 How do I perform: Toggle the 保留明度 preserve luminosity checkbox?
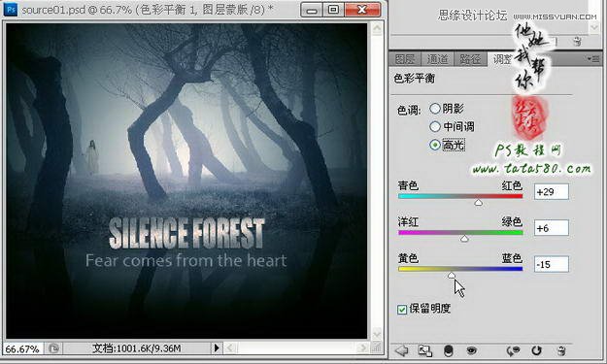click(x=402, y=309)
